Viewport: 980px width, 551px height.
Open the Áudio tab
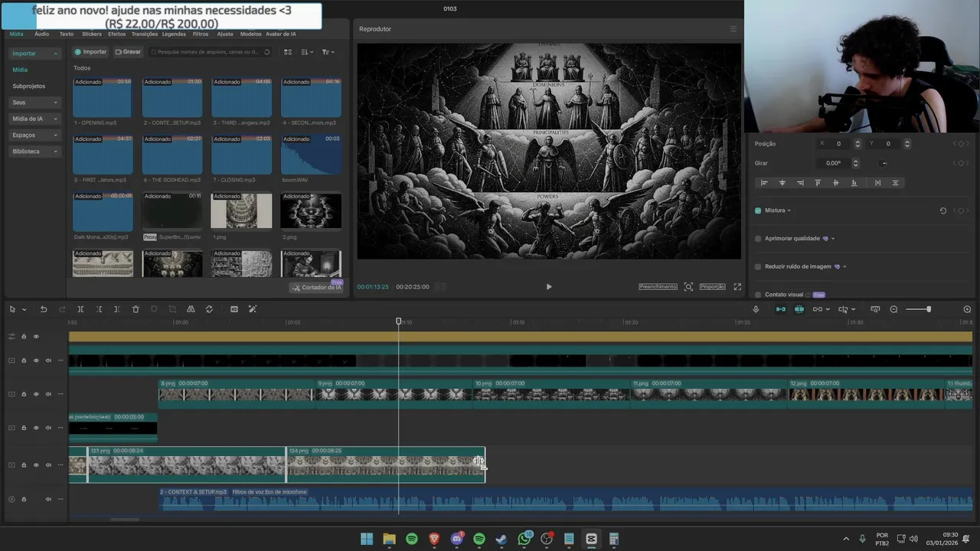[x=41, y=34]
